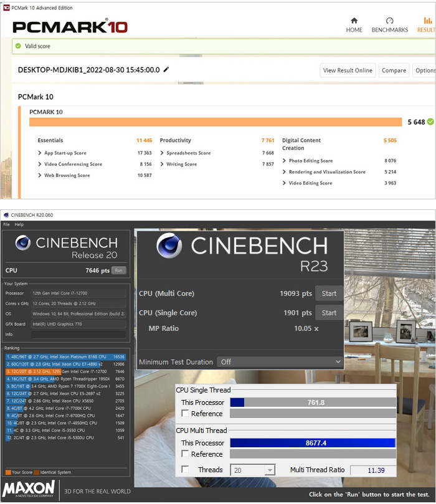Click the PCMark 10 overall score bar
The width and height of the screenshot is (436, 504).
point(216,122)
